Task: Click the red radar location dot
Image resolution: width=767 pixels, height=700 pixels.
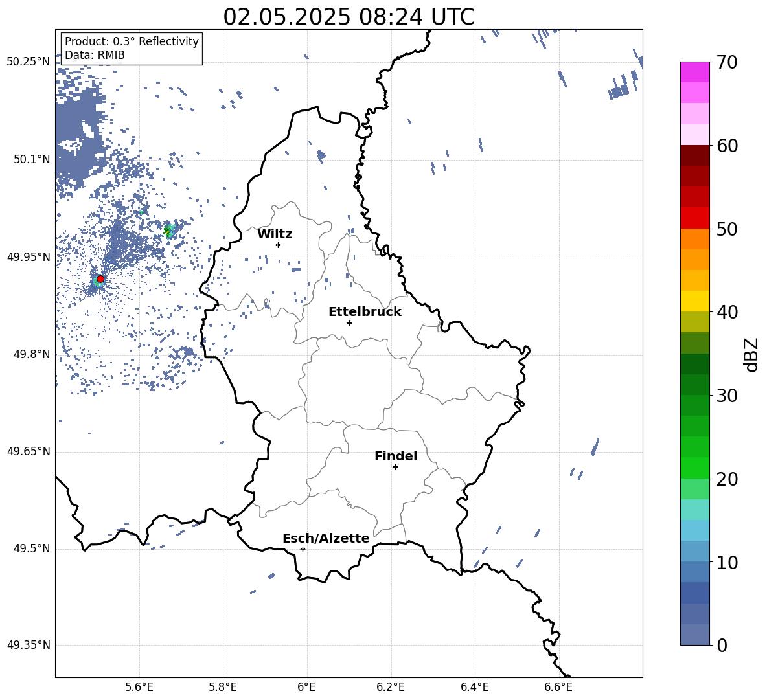Action: coord(100,278)
